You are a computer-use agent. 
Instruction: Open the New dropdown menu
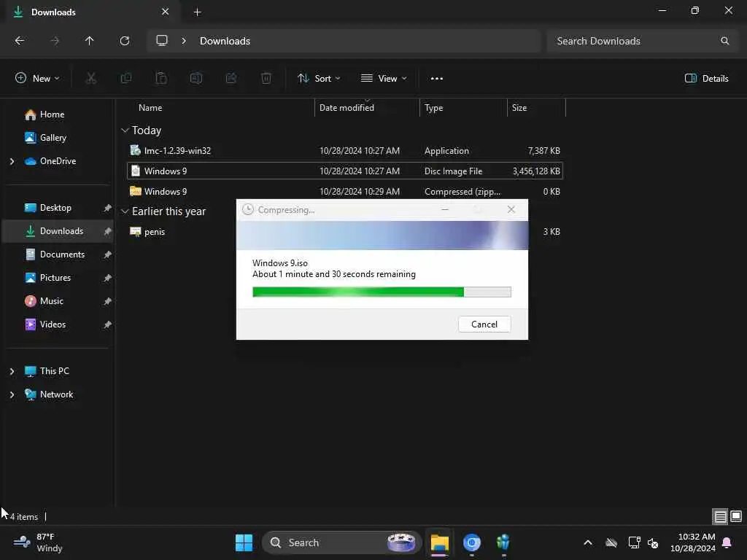pos(37,79)
